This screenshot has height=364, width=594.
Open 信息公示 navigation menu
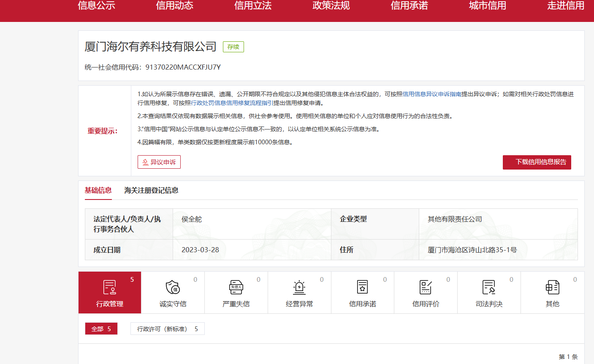[96, 6]
